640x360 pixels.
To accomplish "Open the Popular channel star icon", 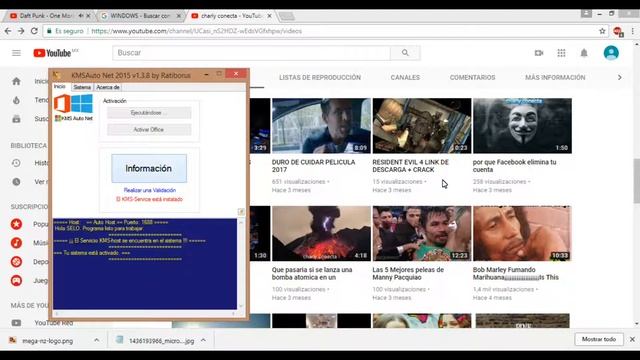I will pyautogui.click(x=16, y=224).
